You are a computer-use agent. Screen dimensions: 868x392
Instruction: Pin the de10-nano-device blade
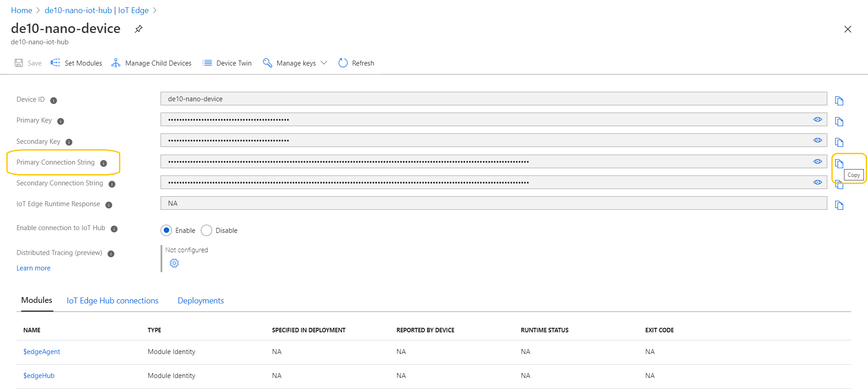click(138, 29)
